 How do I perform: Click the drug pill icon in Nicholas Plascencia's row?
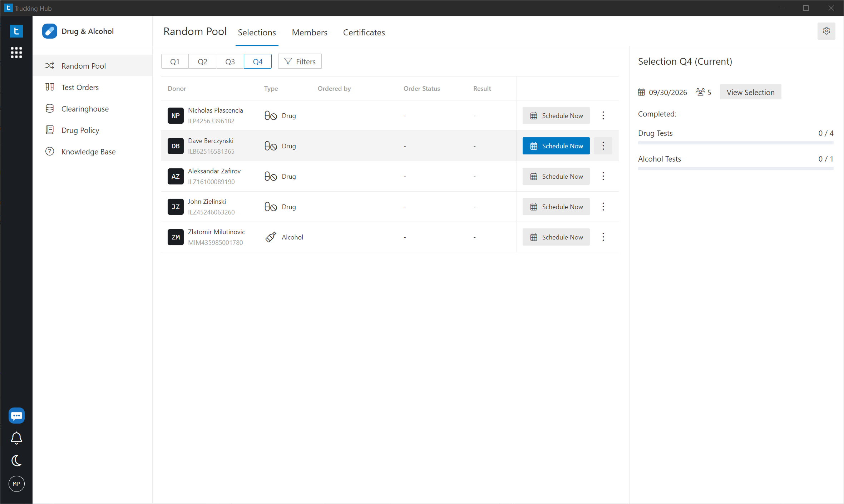pyautogui.click(x=271, y=115)
